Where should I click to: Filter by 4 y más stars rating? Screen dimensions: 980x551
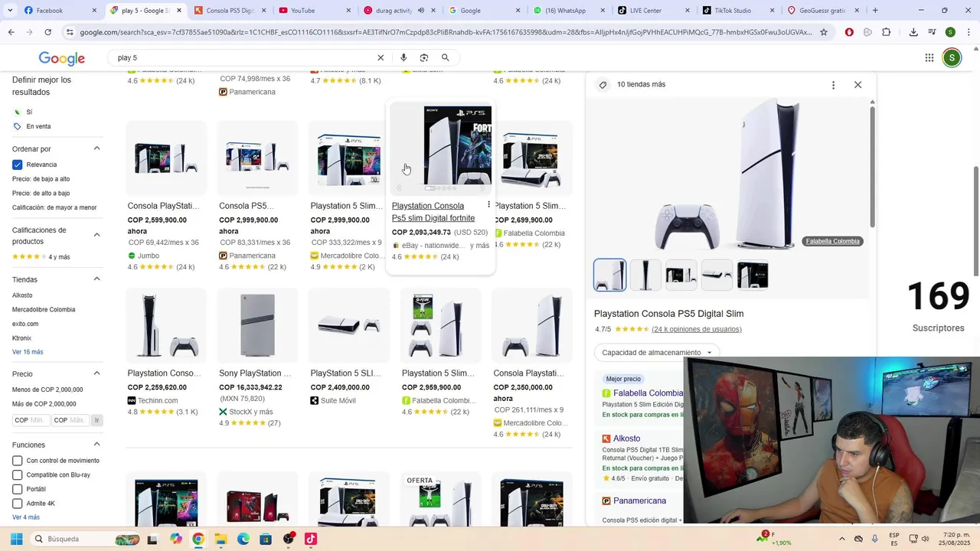(41, 257)
